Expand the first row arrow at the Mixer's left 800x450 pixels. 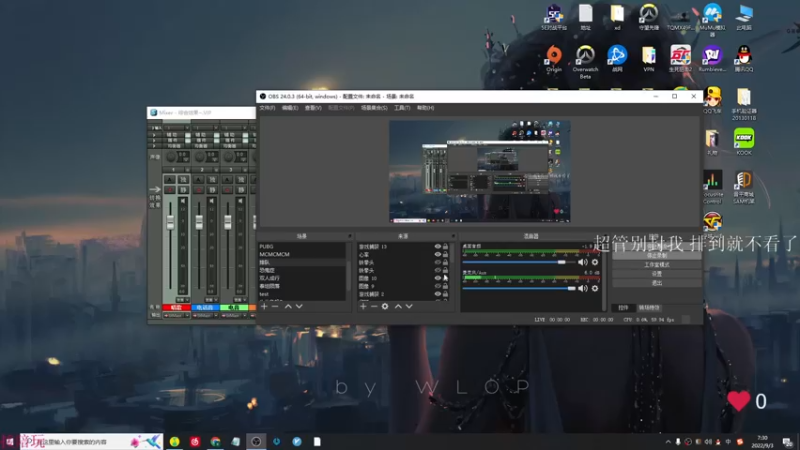pyautogui.click(x=154, y=135)
